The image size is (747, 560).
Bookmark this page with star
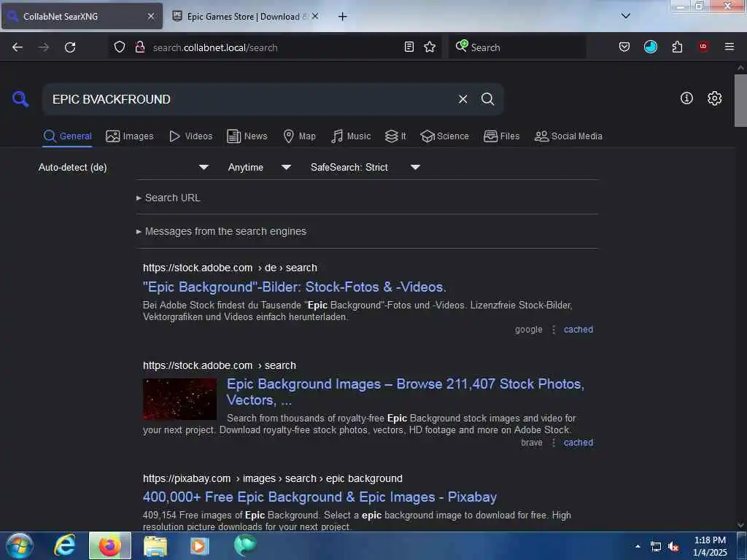[430, 47]
